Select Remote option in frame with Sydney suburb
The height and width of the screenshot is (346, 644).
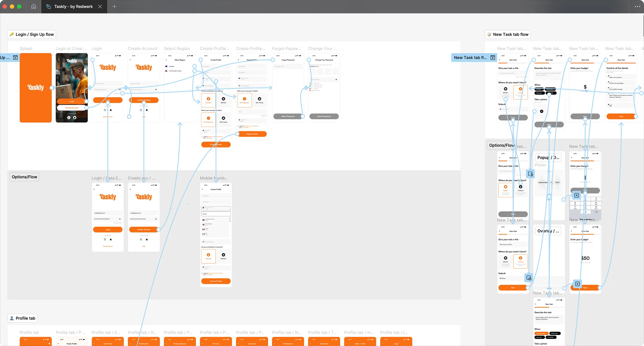click(506, 259)
